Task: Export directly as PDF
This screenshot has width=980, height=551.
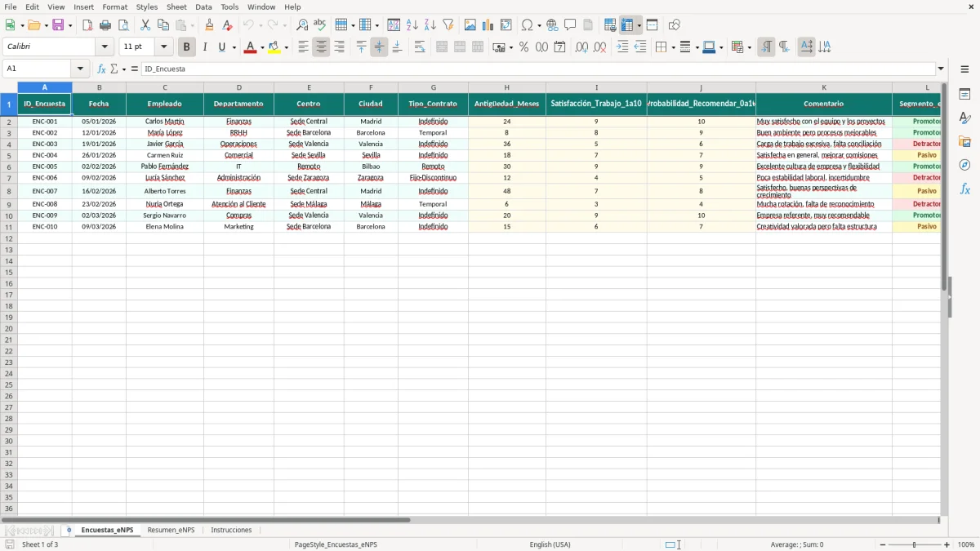Action: [87, 25]
